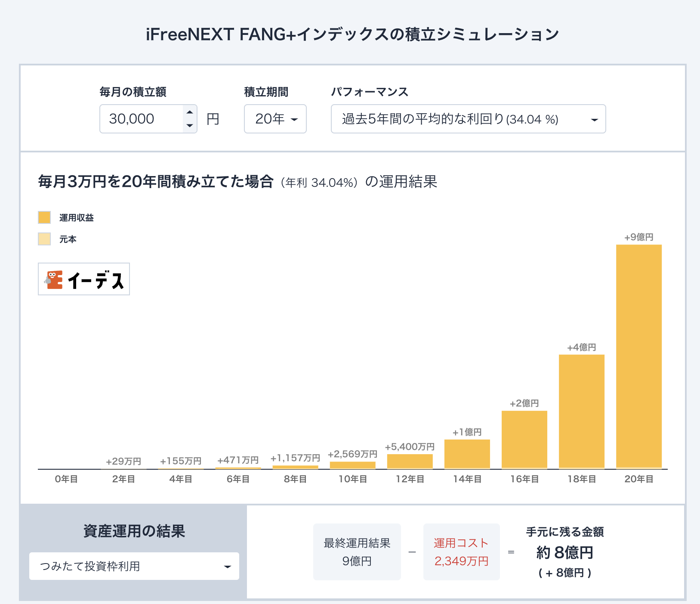700x604 pixels.
Task: Click the +29万円 bar label
Action: pyautogui.click(x=124, y=462)
